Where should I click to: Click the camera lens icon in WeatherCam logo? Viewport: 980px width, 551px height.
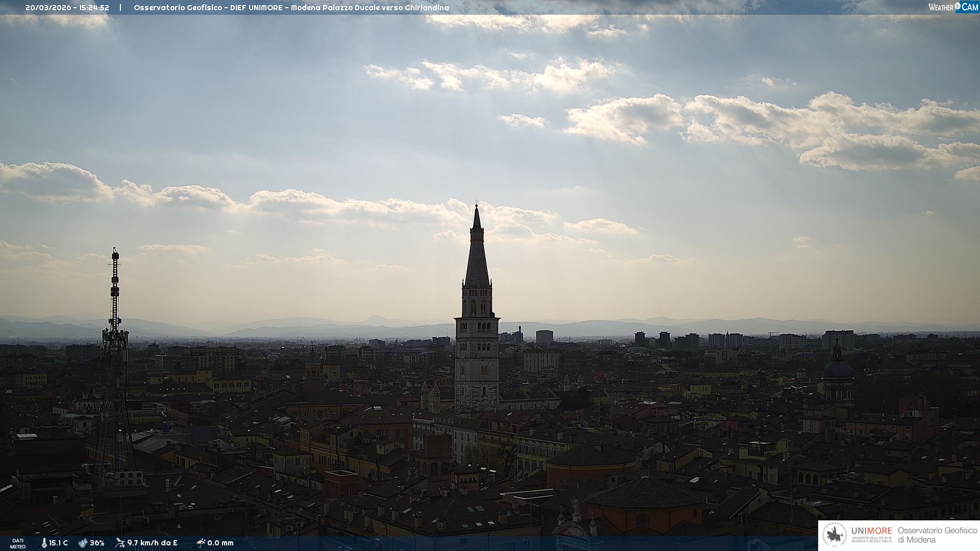tap(958, 6)
